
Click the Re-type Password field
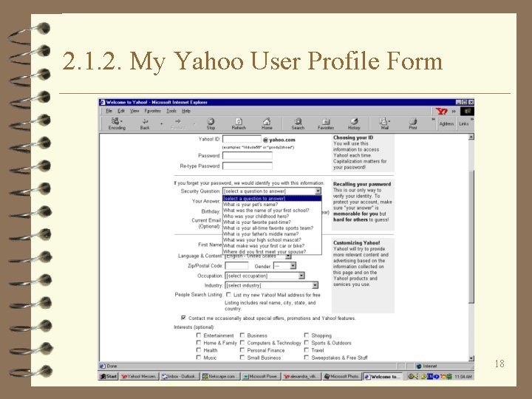tap(248, 166)
